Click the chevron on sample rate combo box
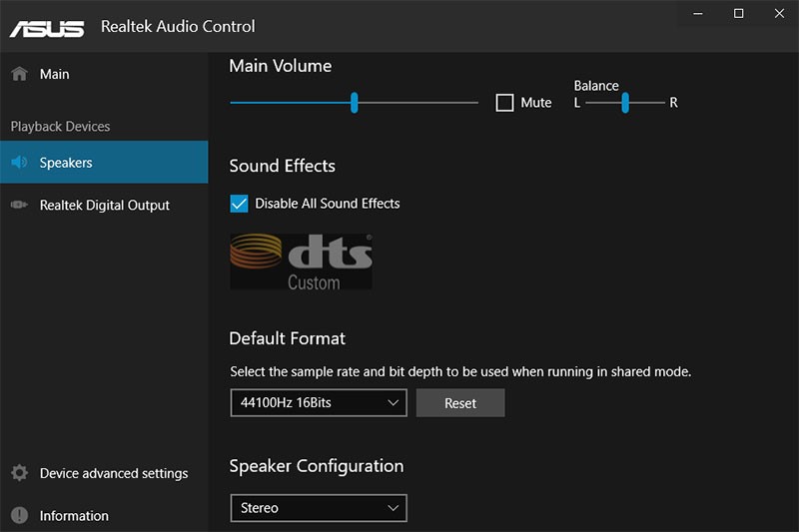This screenshot has width=799, height=532. pyautogui.click(x=393, y=402)
